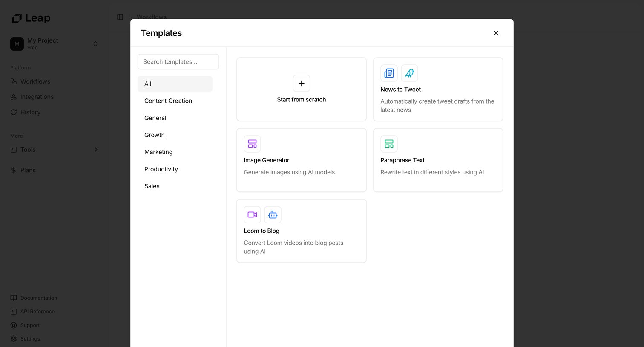Click the M project avatar
Image resolution: width=644 pixels, height=347 pixels.
pyautogui.click(x=17, y=44)
